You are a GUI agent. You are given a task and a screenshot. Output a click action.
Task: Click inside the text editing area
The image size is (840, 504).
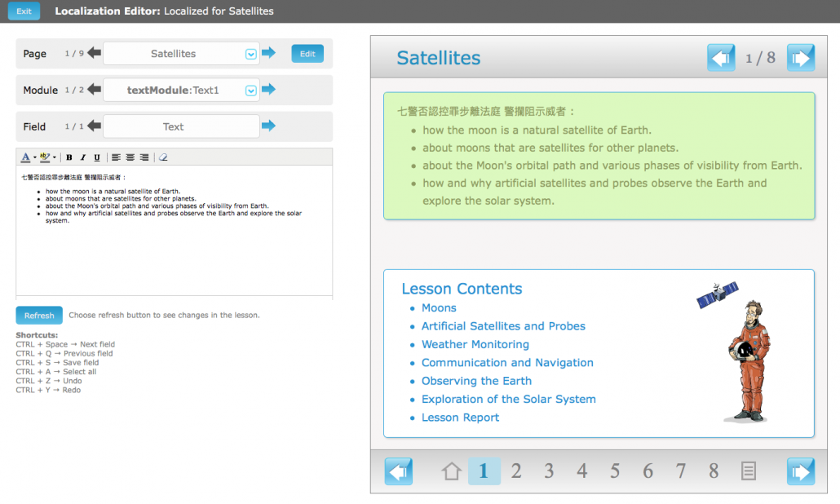(174, 230)
